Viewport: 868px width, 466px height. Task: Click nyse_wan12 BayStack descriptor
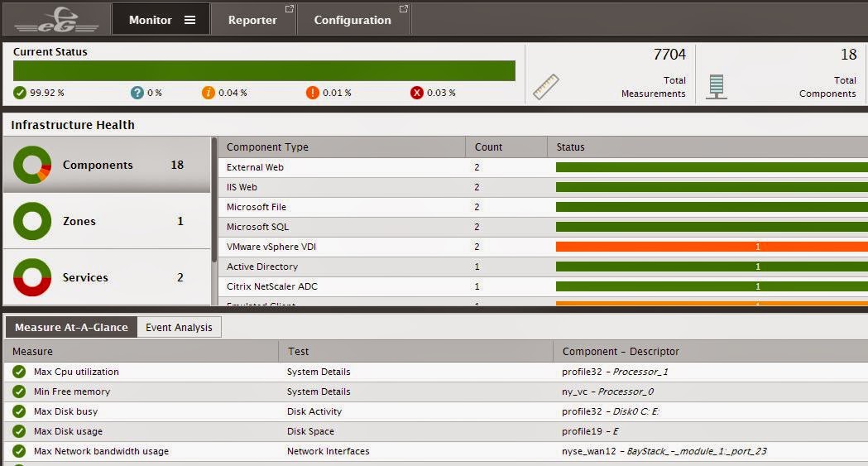point(664,452)
